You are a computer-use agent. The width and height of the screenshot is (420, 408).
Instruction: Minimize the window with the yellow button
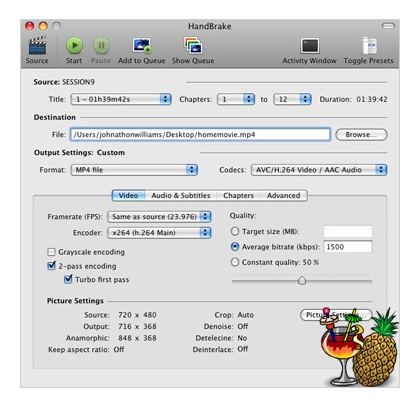(43, 26)
